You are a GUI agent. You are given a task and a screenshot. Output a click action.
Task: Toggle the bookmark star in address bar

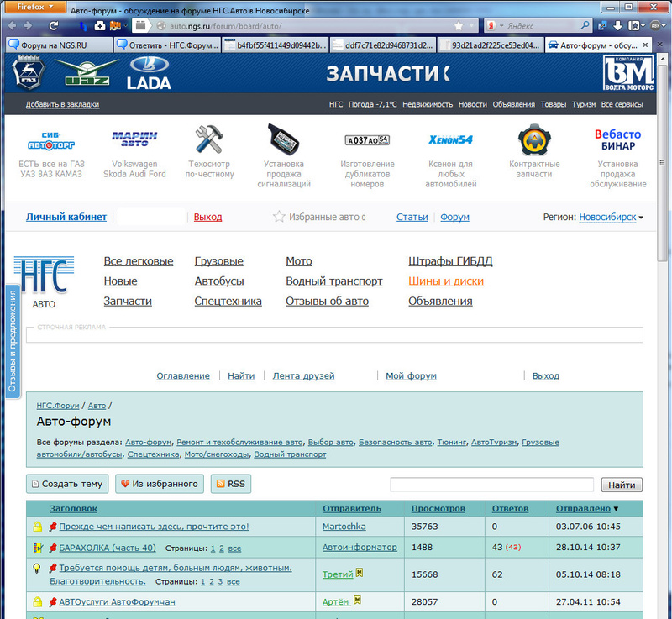tap(459, 25)
